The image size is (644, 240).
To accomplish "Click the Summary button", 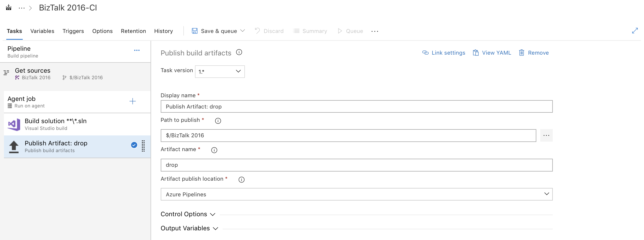I will point(310,31).
